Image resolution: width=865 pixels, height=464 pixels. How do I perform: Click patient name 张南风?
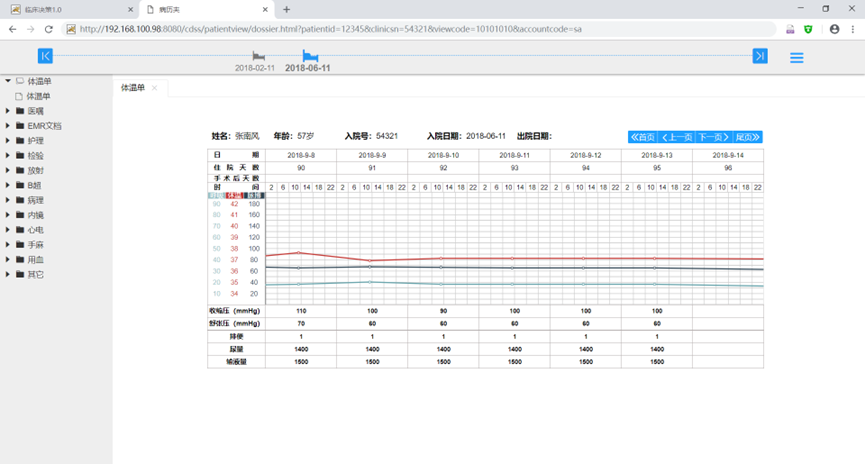[247, 136]
